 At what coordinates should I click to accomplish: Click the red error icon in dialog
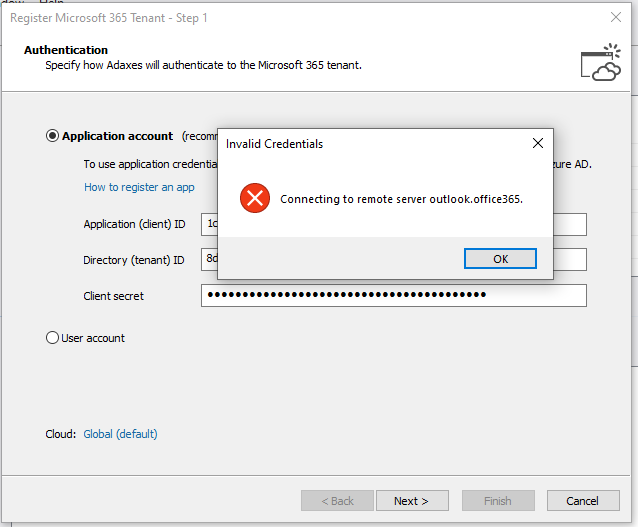tap(255, 198)
